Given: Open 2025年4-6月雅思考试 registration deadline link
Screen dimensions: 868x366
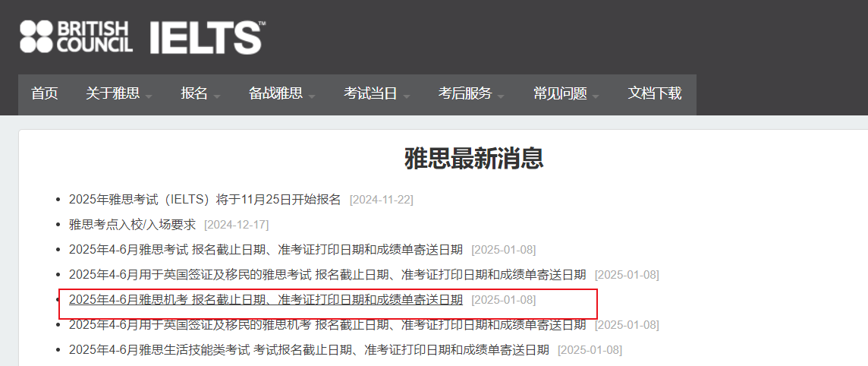Looking at the screenshot, I should [266, 250].
